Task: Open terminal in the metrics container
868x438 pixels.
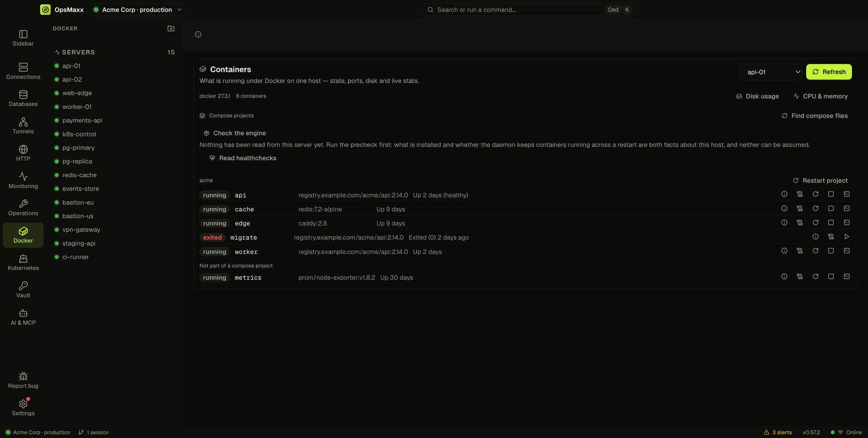Action: coord(847,277)
